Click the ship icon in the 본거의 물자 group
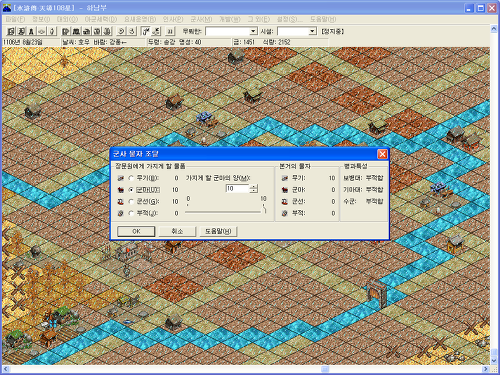The width and height of the screenshot is (500, 375). click(284, 202)
